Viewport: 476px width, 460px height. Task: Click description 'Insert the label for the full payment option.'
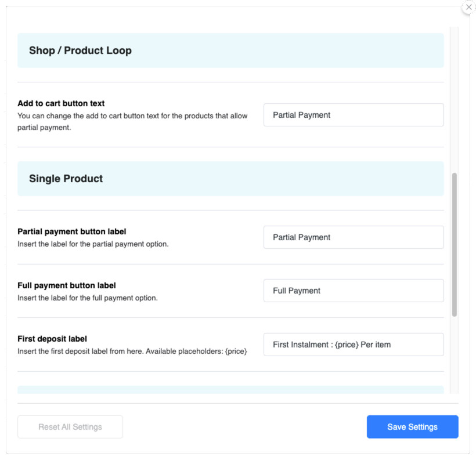(88, 298)
